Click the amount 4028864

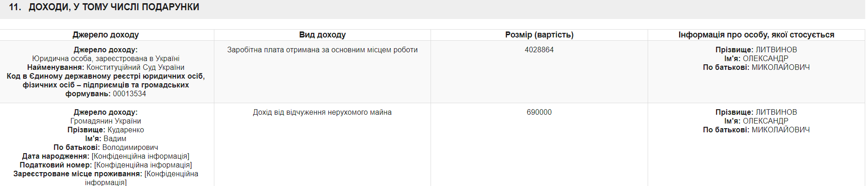click(539, 50)
